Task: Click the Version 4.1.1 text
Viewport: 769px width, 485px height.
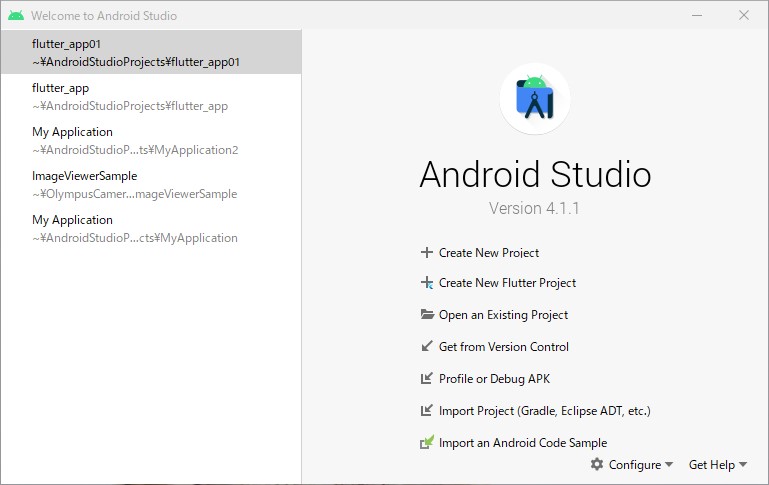Action: pyautogui.click(x=534, y=208)
